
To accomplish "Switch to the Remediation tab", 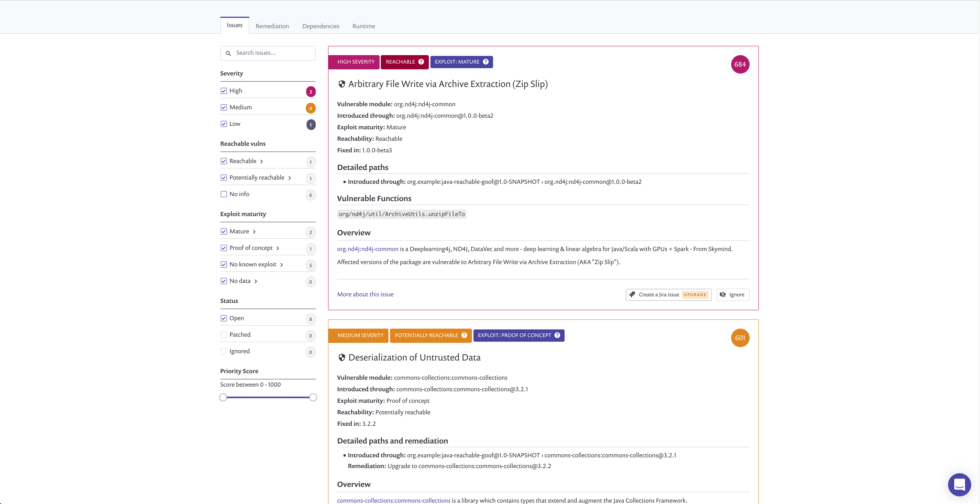I will [272, 26].
